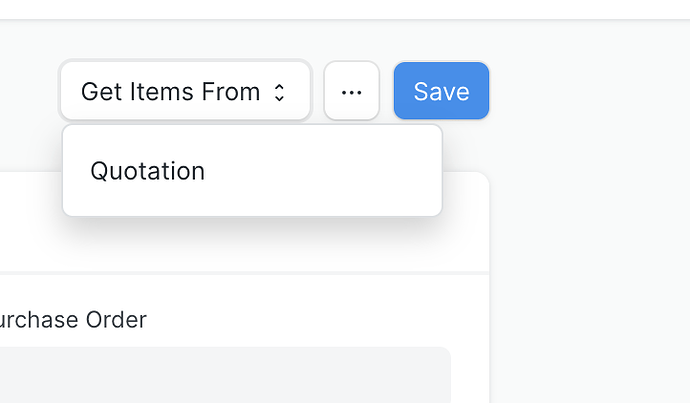The width and height of the screenshot is (690, 403).
Task: Click the Purchase Order field label
Action: 73,320
